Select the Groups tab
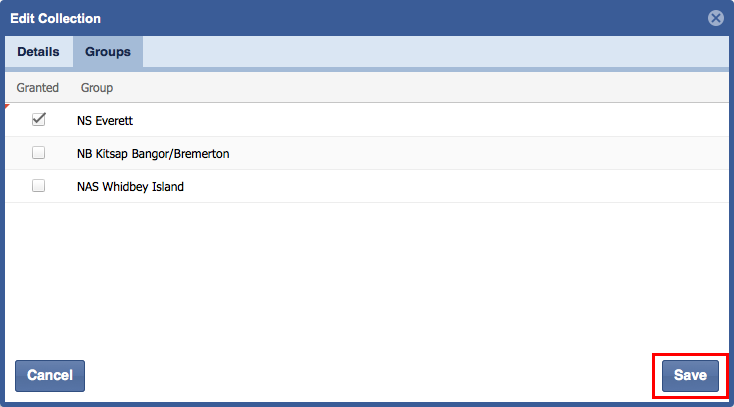Image resolution: width=734 pixels, height=407 pixels. pos(107,52)
